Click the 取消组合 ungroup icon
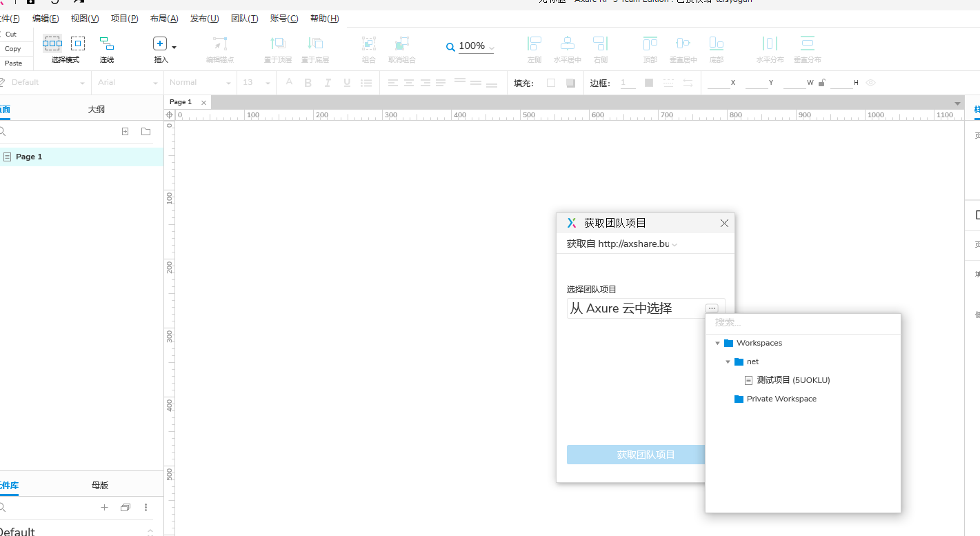 [402, 44]
